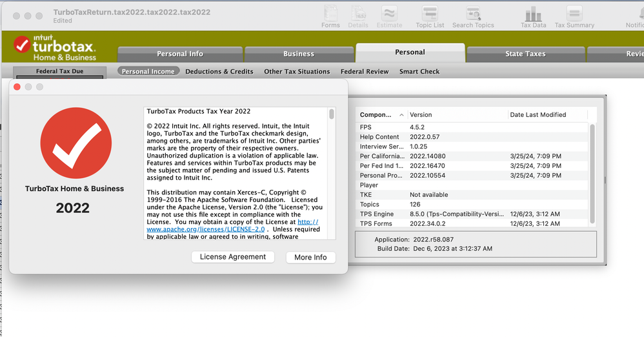Select the Personal Income subtab

click(148, 72)
